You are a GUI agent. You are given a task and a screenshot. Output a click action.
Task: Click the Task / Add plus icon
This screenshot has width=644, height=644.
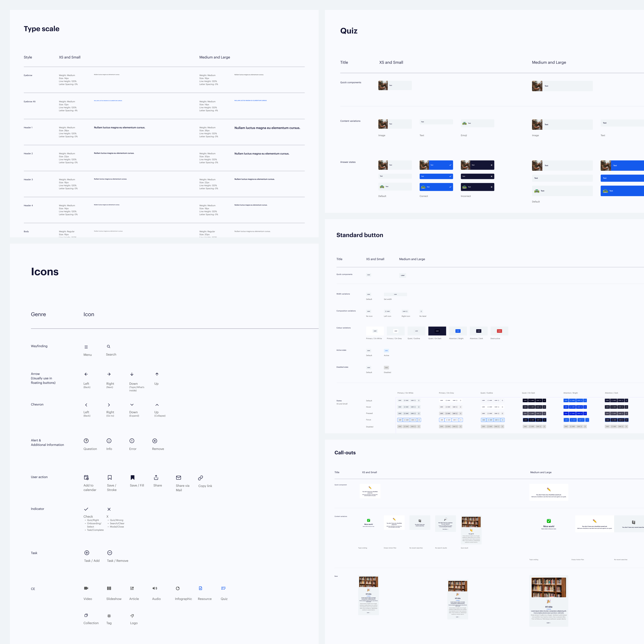87,553
